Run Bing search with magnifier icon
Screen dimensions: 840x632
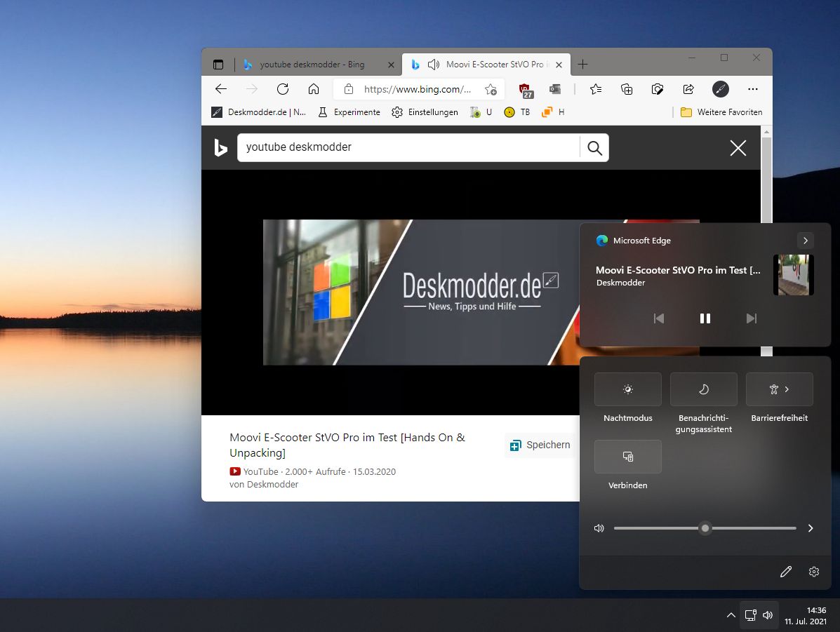click(594, 148)
